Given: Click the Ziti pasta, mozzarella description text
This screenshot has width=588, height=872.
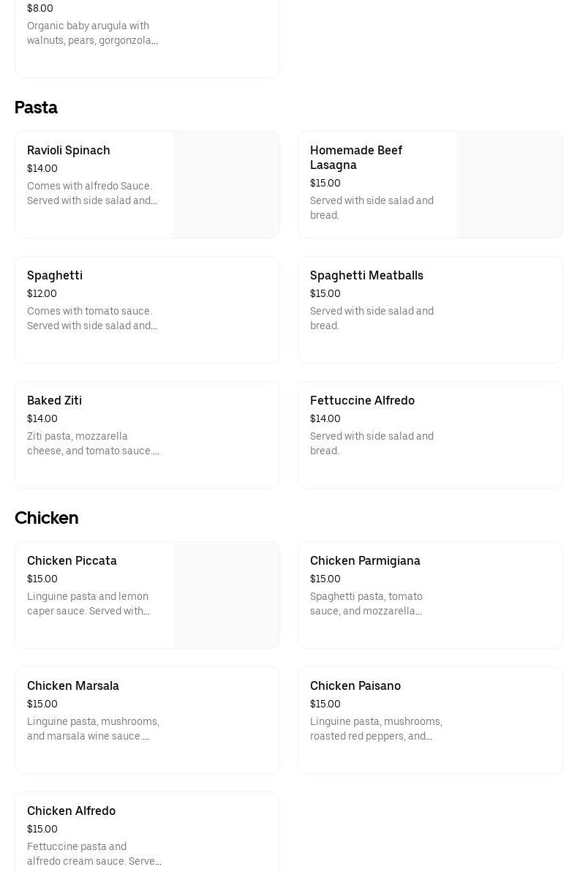Looking at the screenshot, I should (93, 444).
